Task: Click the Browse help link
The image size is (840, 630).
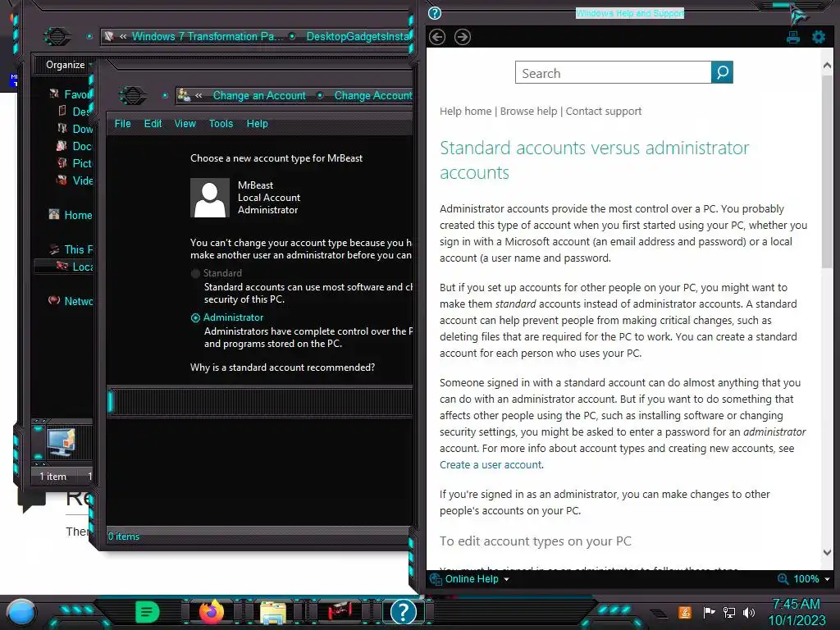Action: tap(529, 111)
